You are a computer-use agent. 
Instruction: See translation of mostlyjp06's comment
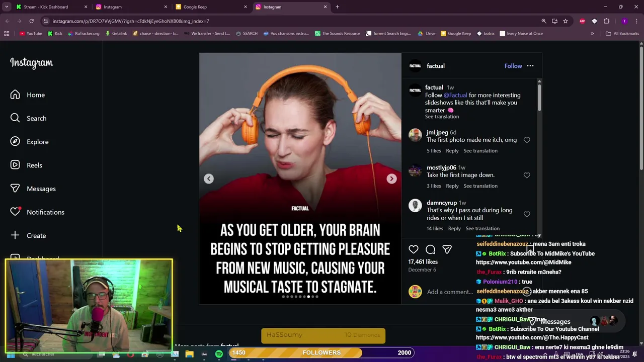480,186
